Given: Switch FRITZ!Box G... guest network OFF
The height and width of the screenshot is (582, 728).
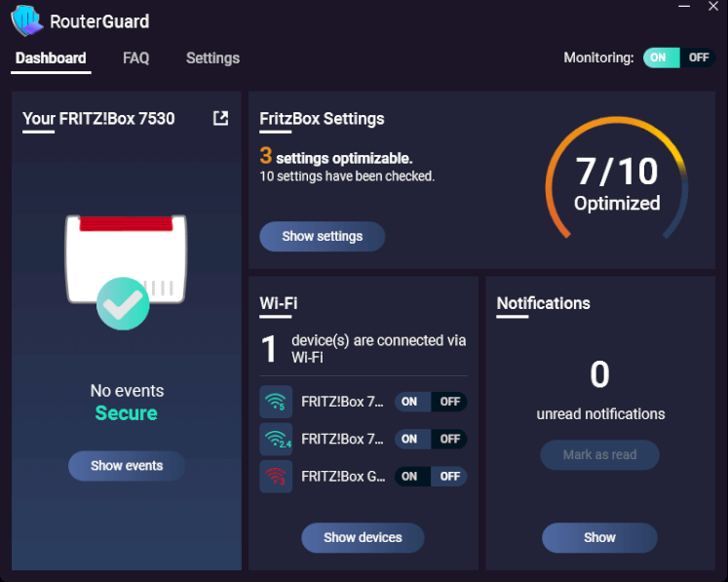Looking at the screenshot, I should 449,477.
